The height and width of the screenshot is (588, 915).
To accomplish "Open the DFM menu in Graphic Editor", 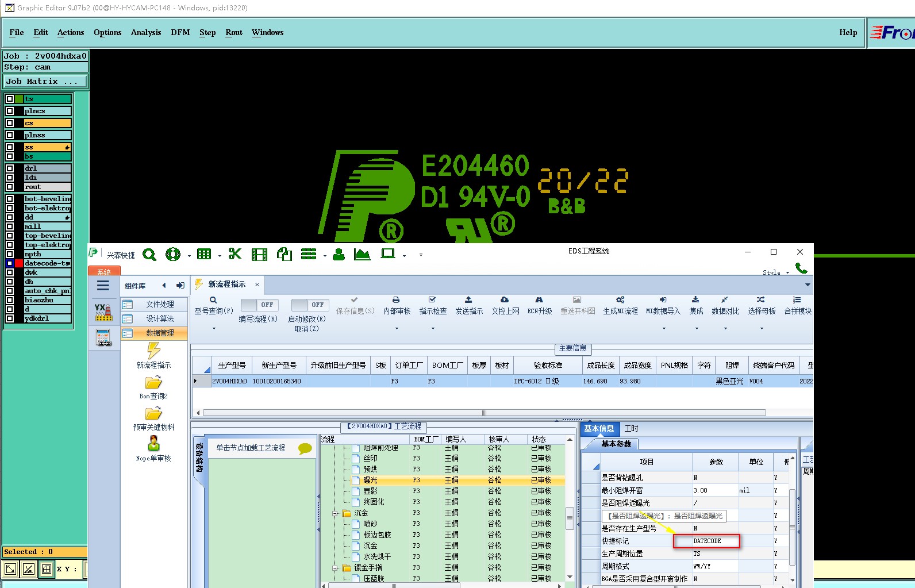I will [x=180, y=33].
